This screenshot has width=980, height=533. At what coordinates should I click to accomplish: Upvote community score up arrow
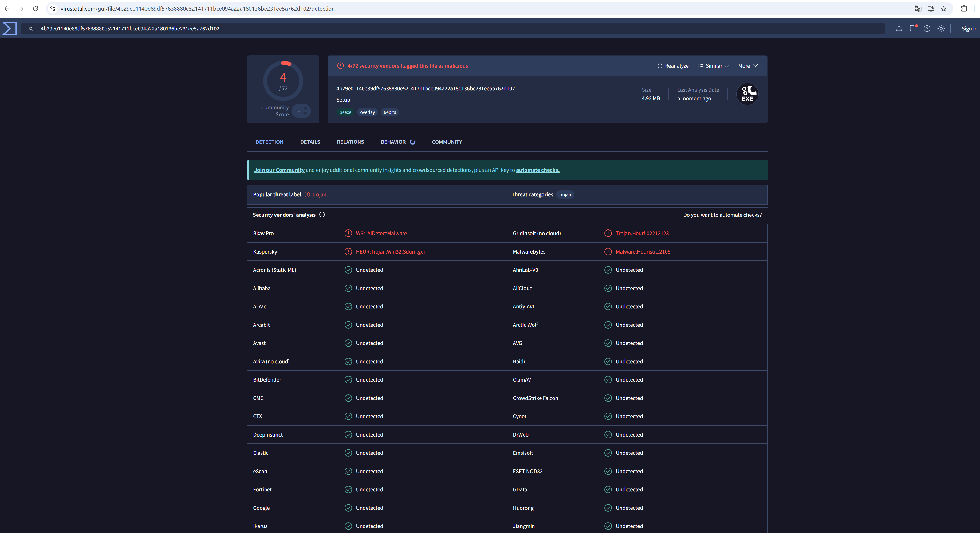(305, 108)
